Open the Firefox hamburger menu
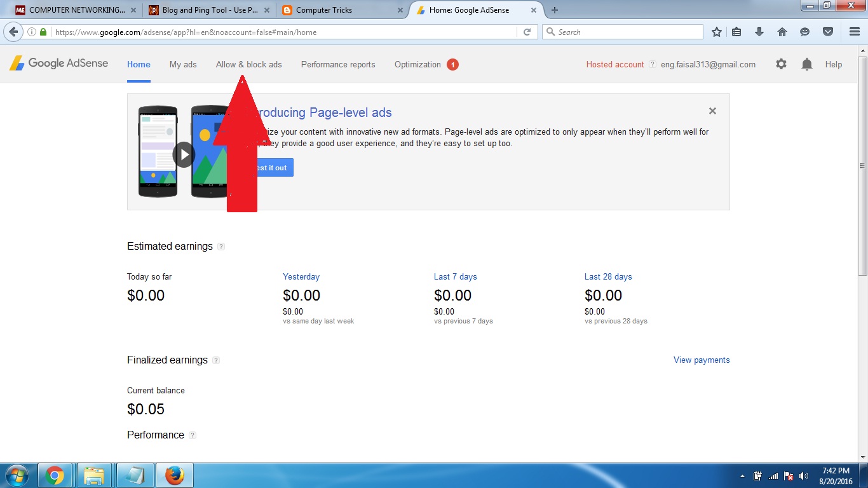This screenshot has width=868, height=488. pos(855,32)
